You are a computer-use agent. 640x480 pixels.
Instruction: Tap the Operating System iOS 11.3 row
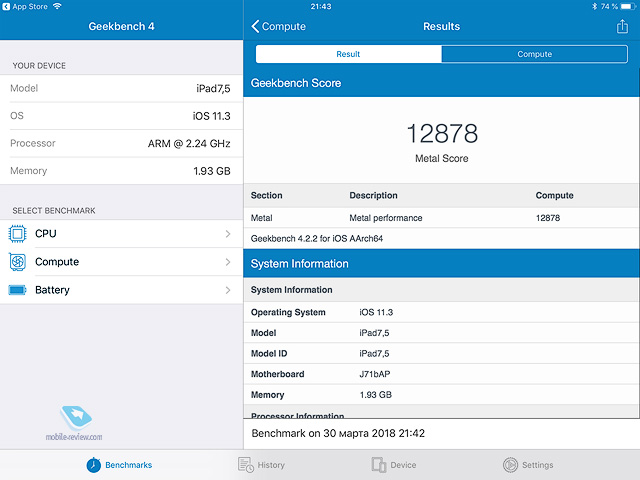(442, 312)
